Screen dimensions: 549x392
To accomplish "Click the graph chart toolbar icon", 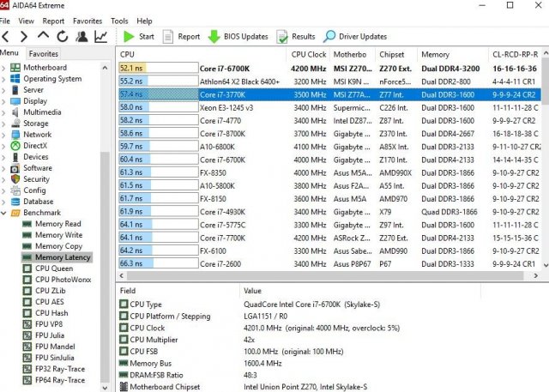I will (101, 37).
